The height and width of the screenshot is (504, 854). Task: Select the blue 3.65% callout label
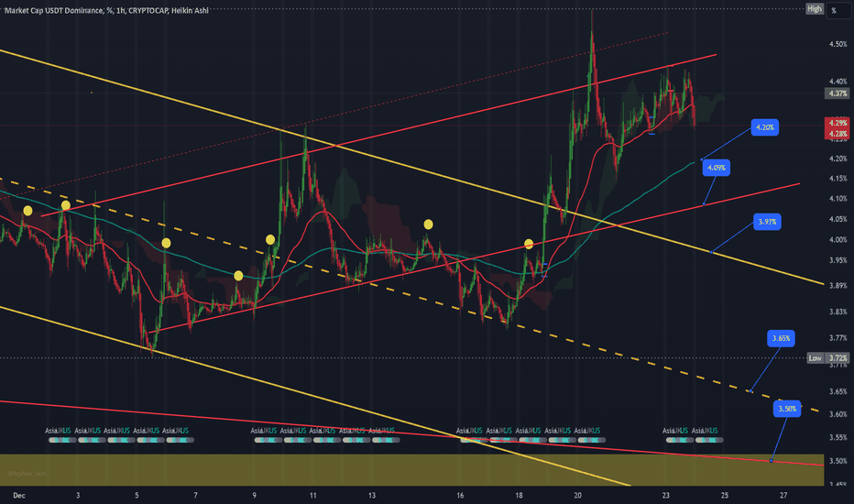point(781,338)
